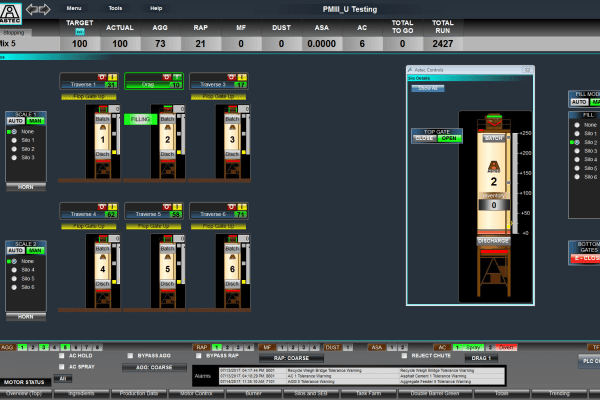Sound the HORN for Scale 2
Viewport: 600px width, 400px height.
26,317
